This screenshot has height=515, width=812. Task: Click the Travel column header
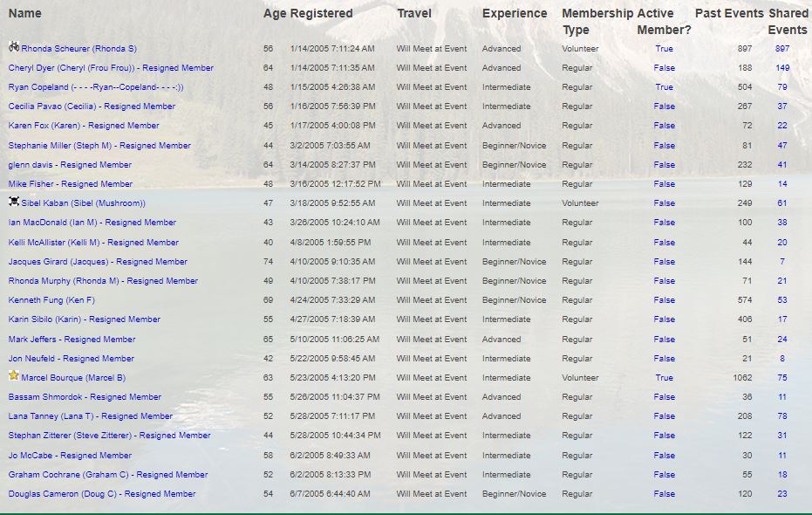(414, 13)
